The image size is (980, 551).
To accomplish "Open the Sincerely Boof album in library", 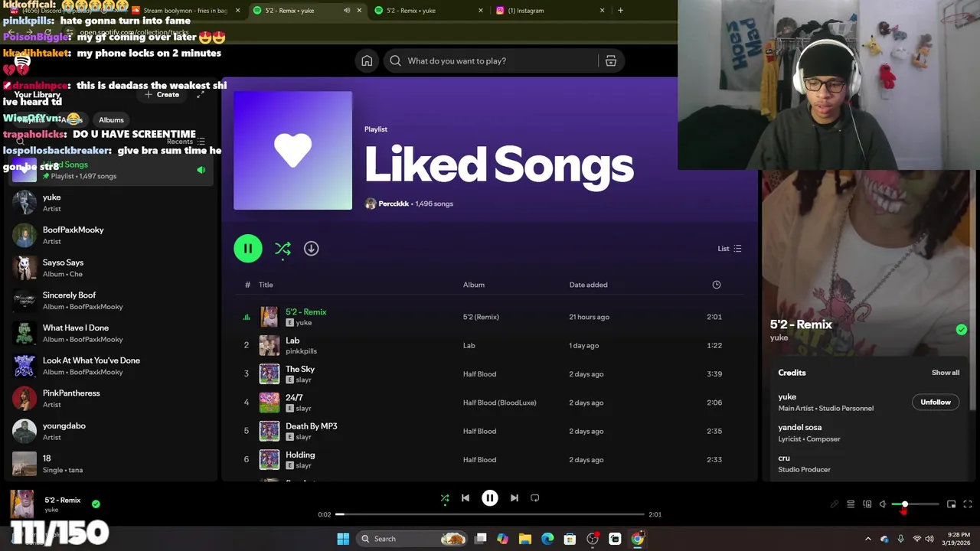I will [111, 301].
